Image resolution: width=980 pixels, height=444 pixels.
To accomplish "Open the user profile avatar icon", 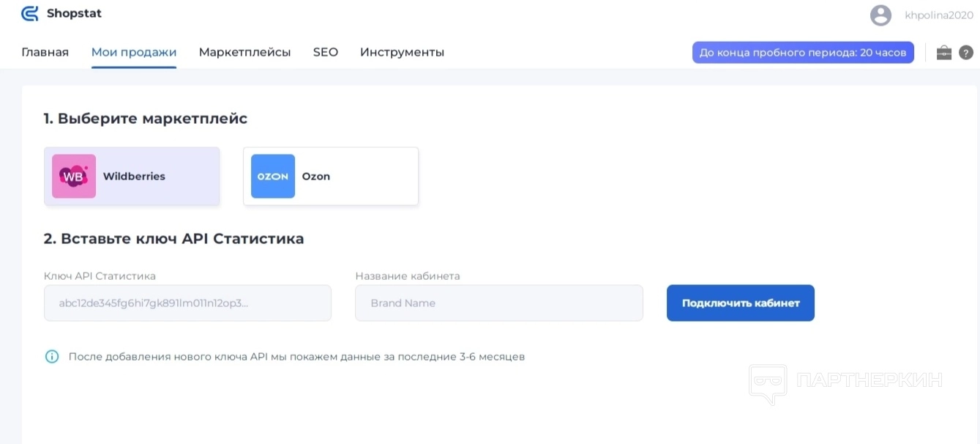I will [x=880, y=15].
